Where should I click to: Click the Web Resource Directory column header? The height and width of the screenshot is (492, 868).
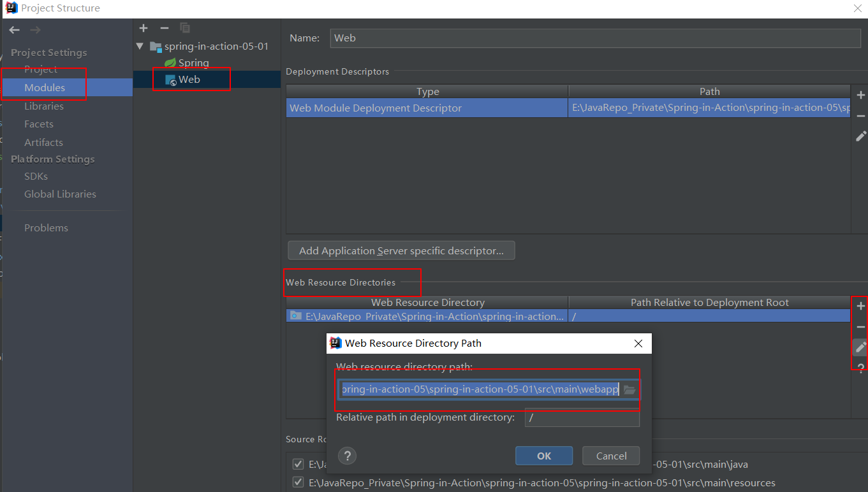coord(427,303)
